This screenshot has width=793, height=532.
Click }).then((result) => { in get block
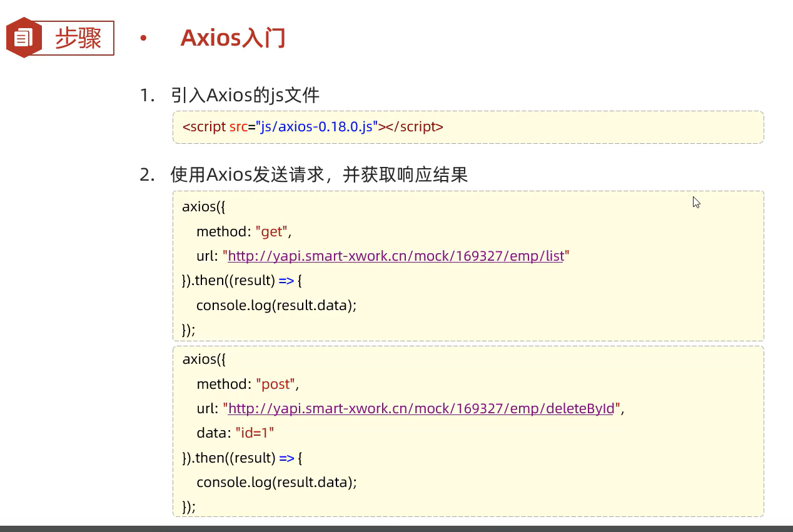click(242, 280)
